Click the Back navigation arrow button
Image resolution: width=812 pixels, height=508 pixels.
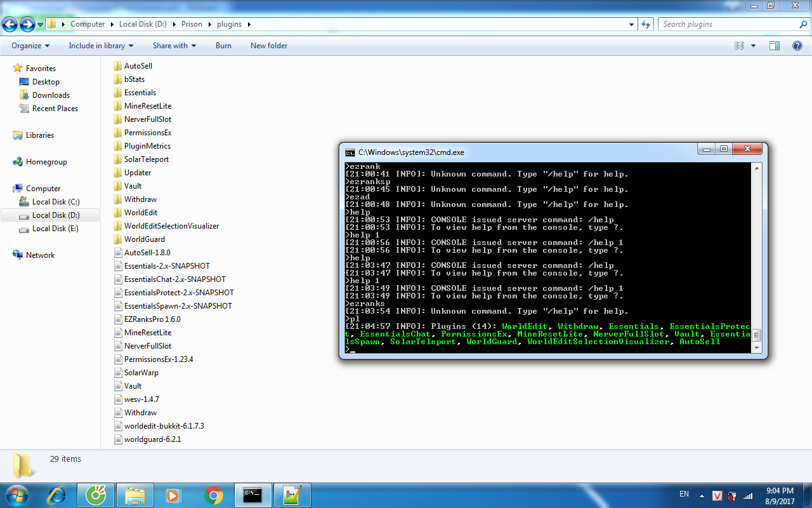[10, 24]
